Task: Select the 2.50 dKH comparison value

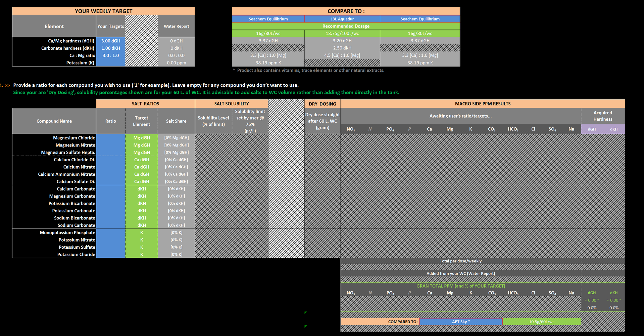Action: click(x=342, y=48)
